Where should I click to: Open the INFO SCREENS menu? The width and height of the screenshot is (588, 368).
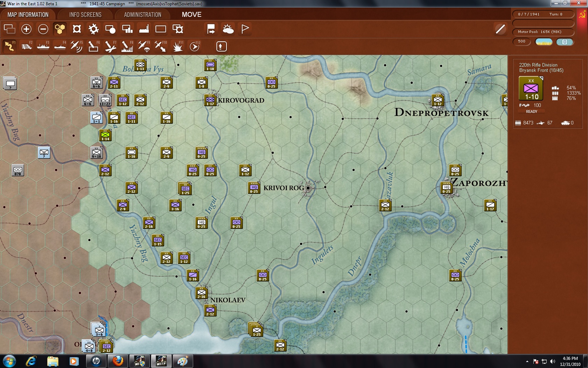85,15
